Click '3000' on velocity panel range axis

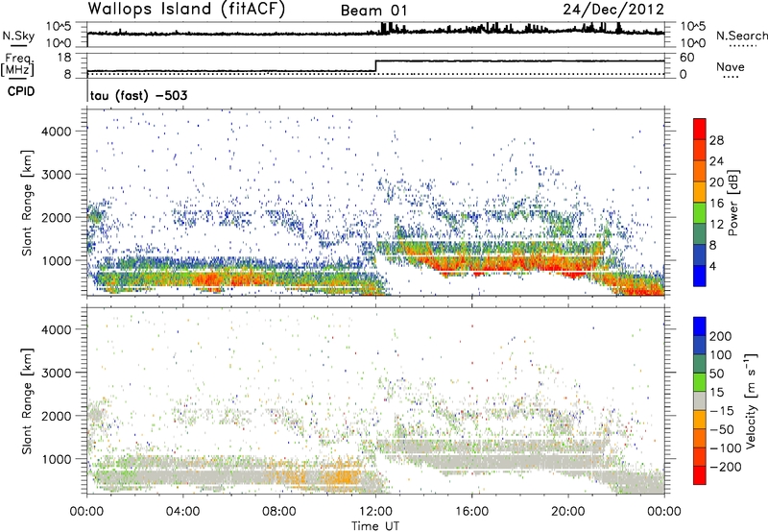tap(57, 373)
